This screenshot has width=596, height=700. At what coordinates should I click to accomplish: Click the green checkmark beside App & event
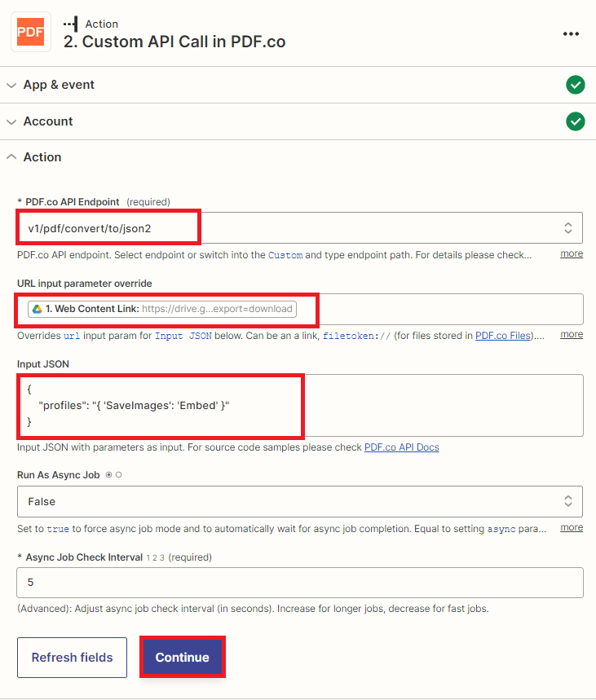(576, 85)
